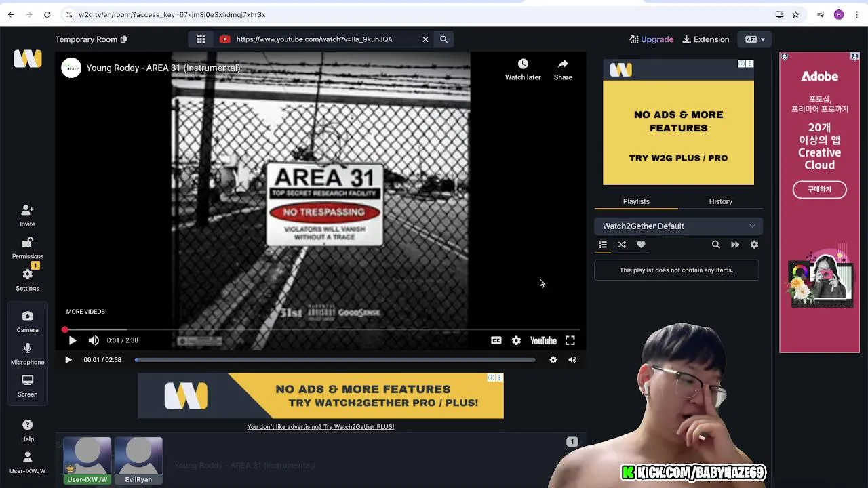Click MORE VIDEOS overlay
Screen dimensions: 868x488
tap(85, 312)
